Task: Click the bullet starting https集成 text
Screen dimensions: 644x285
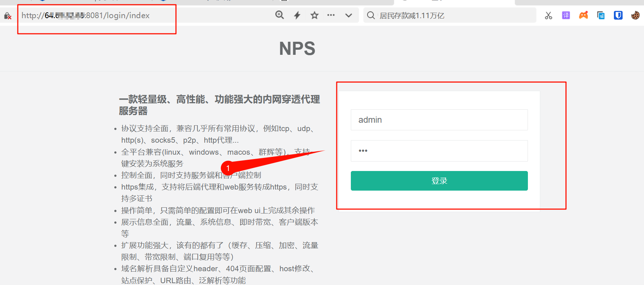Action: click(x=220, y=193)
